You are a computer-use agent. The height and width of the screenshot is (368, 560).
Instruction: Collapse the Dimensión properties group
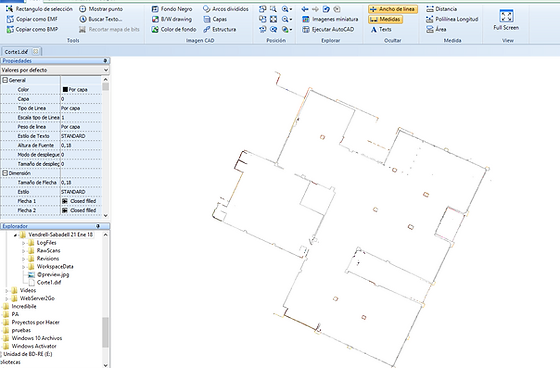tap(5, 173)
